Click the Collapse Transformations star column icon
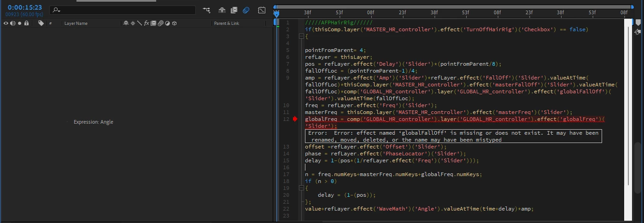The width and height of the screenshot is (644, 223). click(x=133, y=23)
